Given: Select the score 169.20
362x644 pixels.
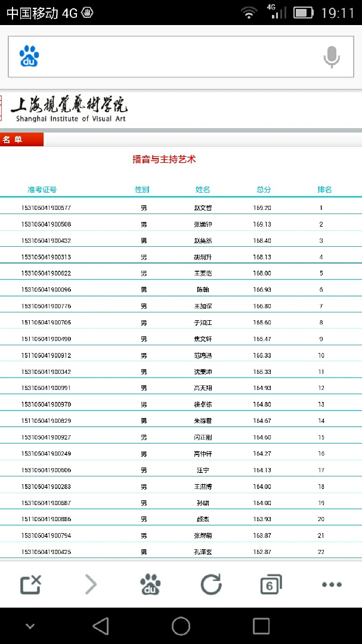Looking at the screenshot, I should point(262,208).
